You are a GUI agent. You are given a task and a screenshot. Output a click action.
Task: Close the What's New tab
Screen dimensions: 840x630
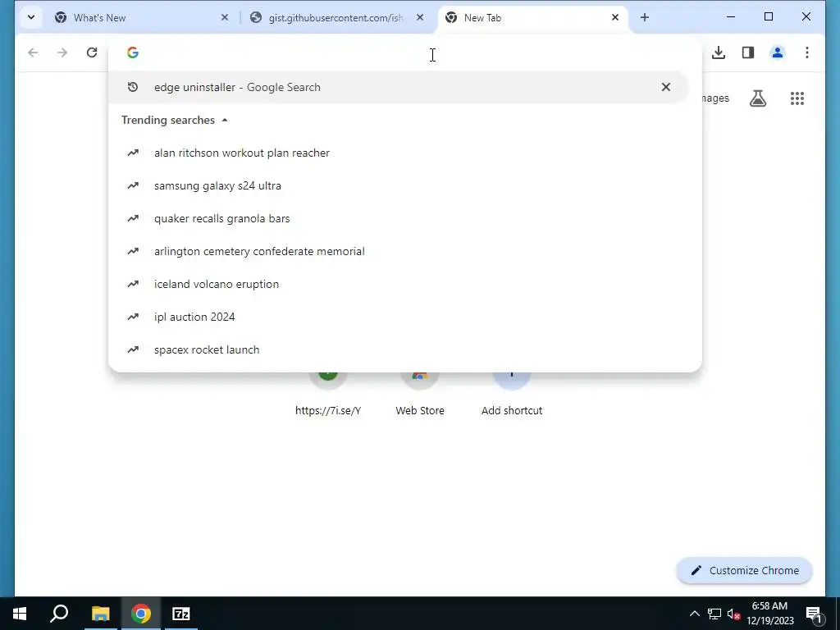click(x=225, y=18)
